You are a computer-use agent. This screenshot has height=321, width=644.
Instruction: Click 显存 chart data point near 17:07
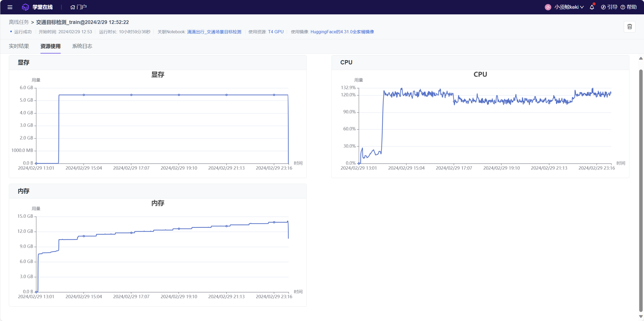point(131,95)
